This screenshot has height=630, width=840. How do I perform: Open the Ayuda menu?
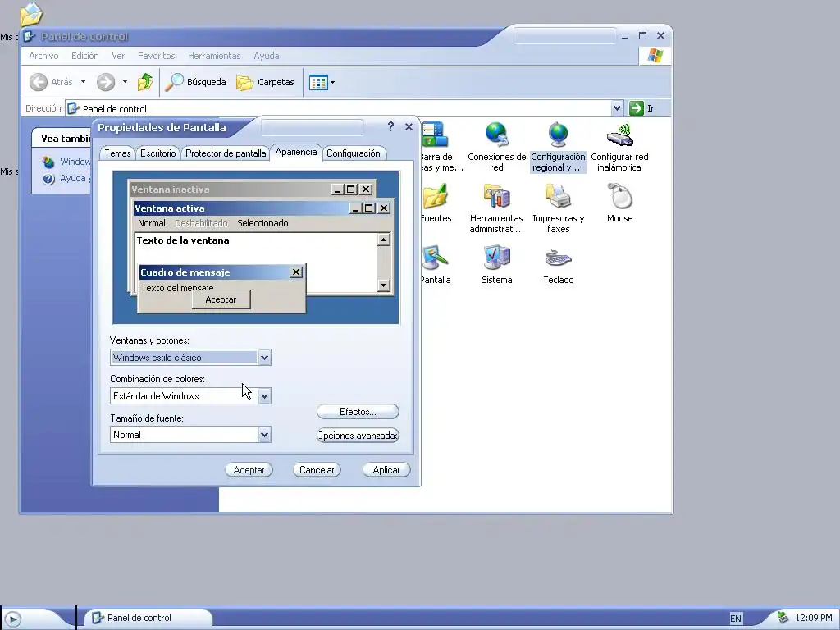tap(267, 56)
